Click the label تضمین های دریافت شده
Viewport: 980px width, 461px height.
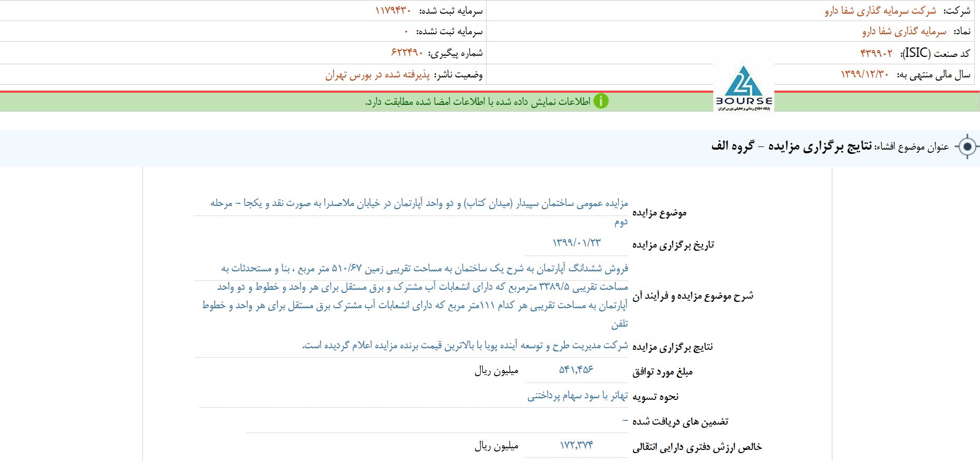(x=680, y=421)
